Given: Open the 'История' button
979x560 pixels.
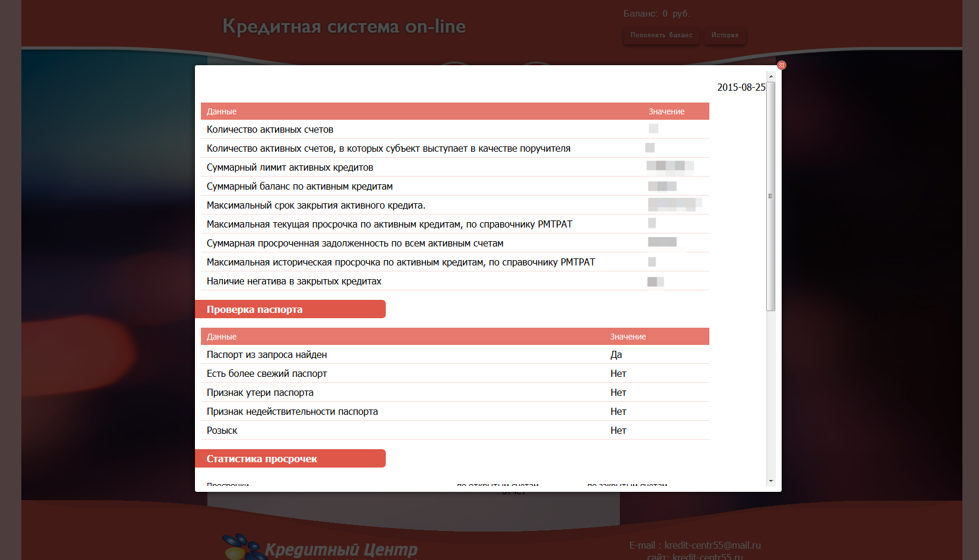Looking at the screenshot, I should pyautogui.click(x=725, y=36).
